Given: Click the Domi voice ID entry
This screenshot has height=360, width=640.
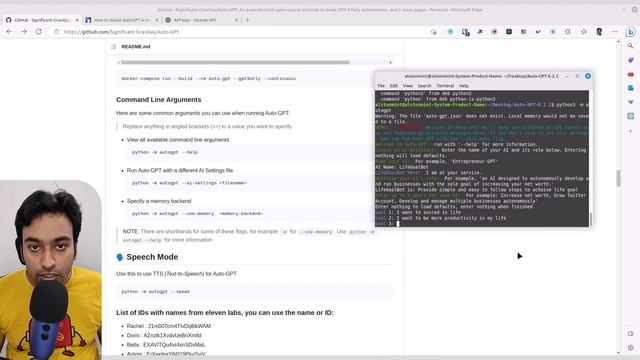Looking at the screenshot, I should coord(164,336).
